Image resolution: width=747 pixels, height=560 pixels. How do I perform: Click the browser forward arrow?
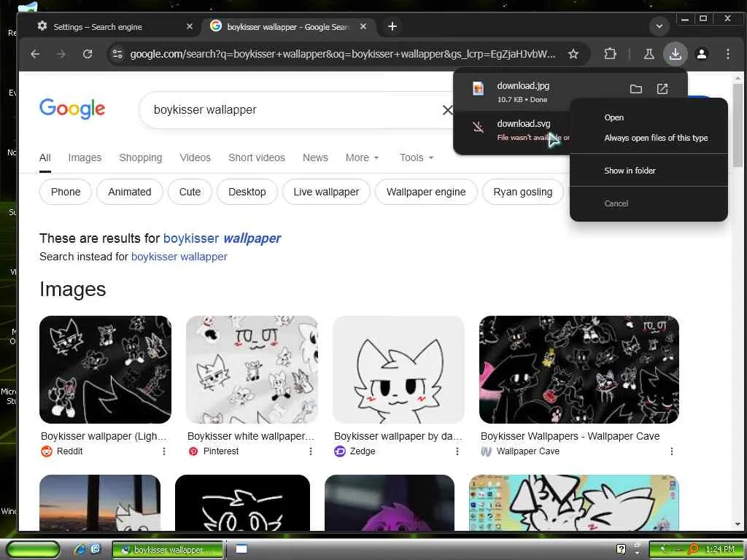click(61, 54)
